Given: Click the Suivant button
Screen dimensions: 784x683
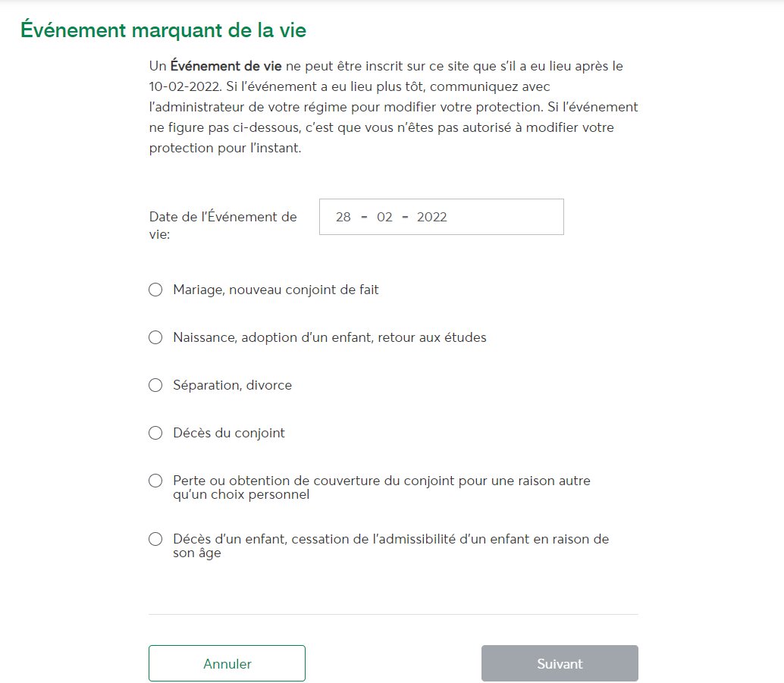Looking at the screenshot, I should click(x=560, y=663).
